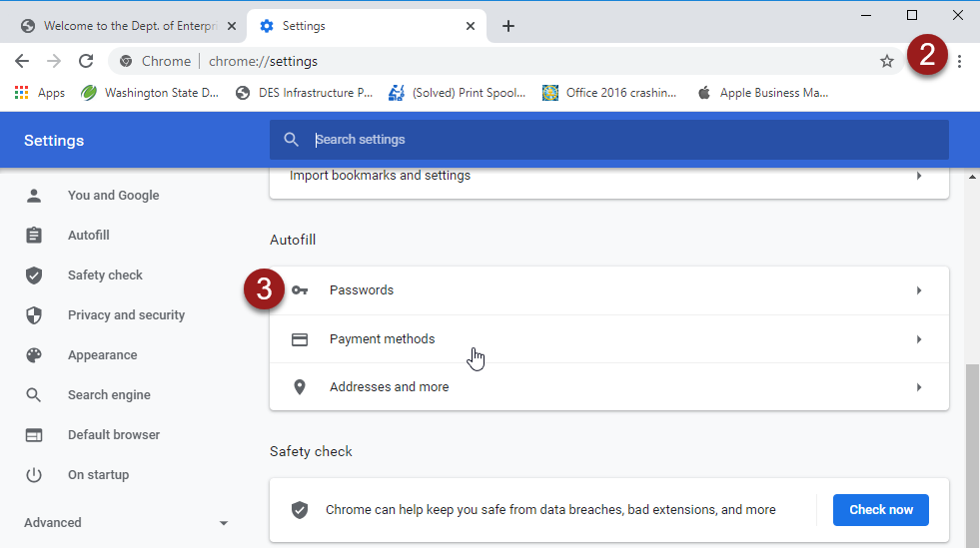Image resolution: width=980 pixels, height=548 pixels.
Task: Click the Search settings field
Action: tap(609, 140)
